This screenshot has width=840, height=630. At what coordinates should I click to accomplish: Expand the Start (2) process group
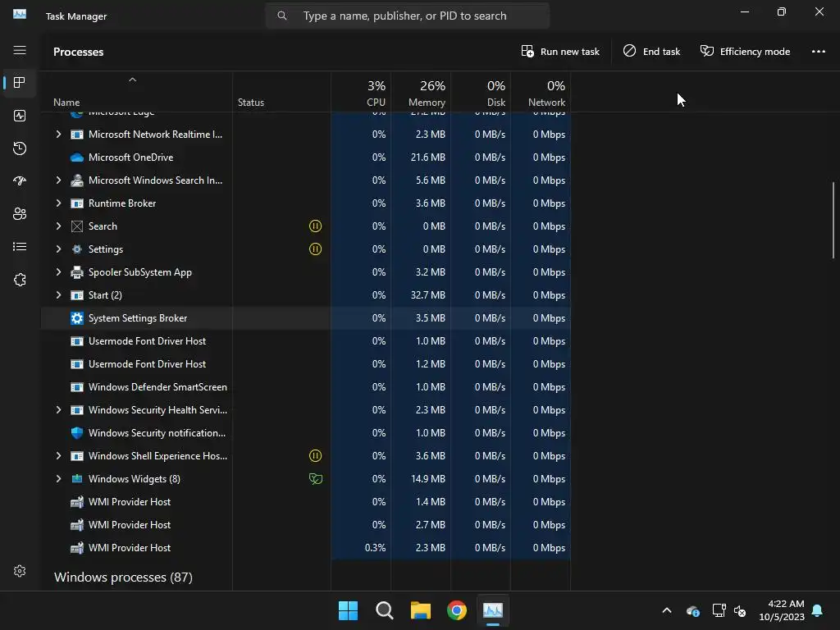[58, 295]
